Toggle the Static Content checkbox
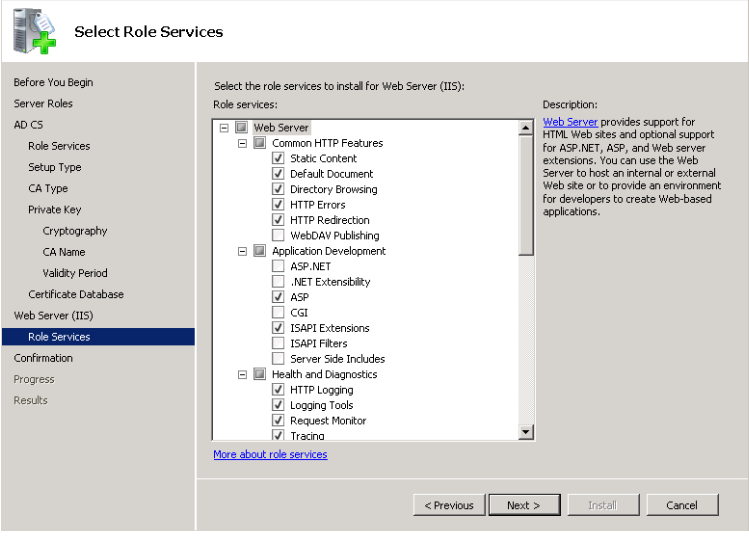 click(278, 158)
